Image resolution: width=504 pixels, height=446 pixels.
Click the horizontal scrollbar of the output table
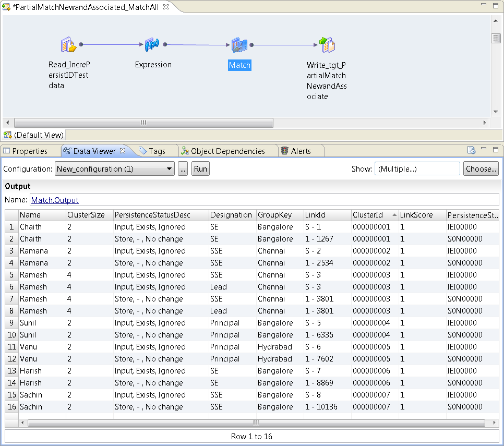pyautogui.click(x=256, y=423)
